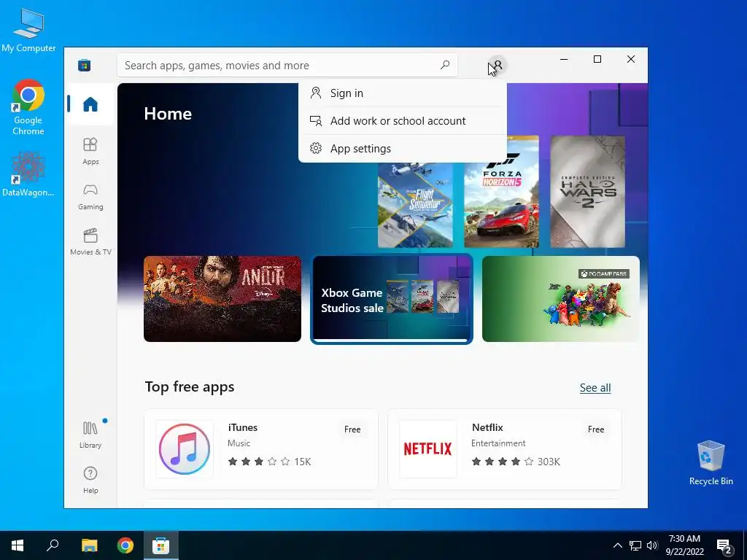Image resolution: width=747 pixels, height=560 pixels.
Task: Click the Top free apps heading
Action: (x=190, y=387)
